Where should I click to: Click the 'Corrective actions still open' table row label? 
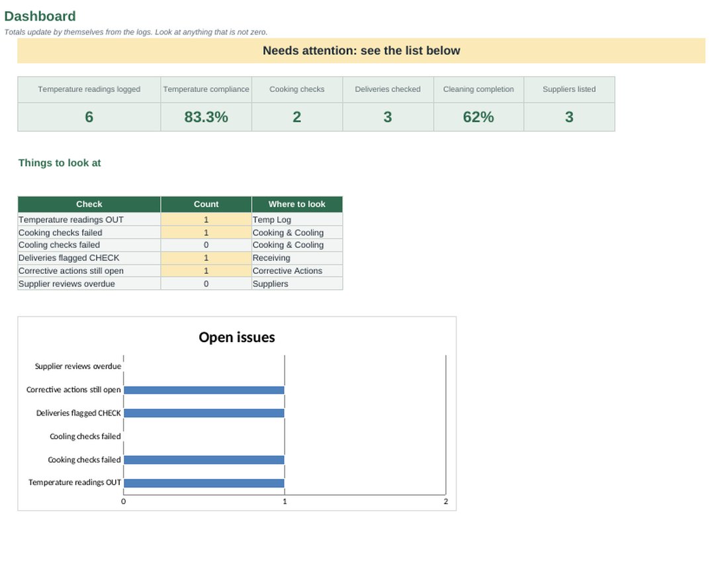click(89, 271)
